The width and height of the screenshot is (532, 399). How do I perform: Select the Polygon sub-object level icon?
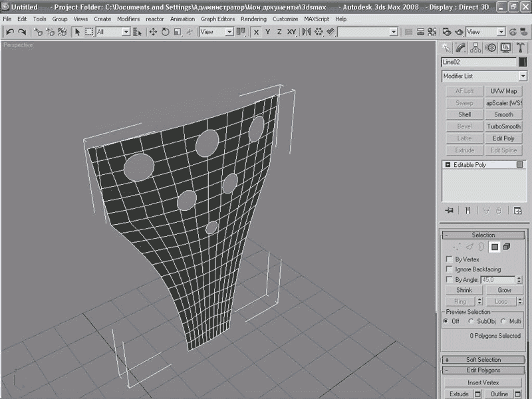coord(494,247)
